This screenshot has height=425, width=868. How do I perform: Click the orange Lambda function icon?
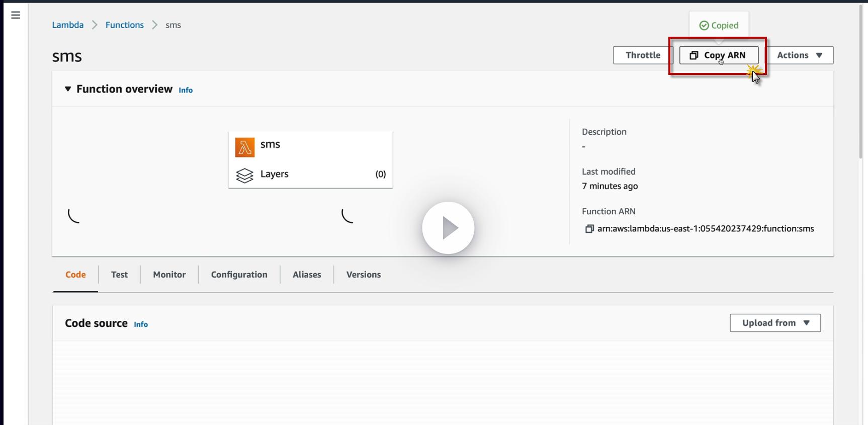[x=245, y=148]
